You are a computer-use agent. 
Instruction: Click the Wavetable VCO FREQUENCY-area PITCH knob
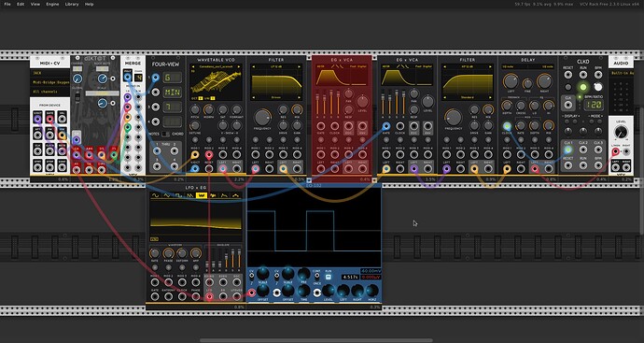coord(195,109)
